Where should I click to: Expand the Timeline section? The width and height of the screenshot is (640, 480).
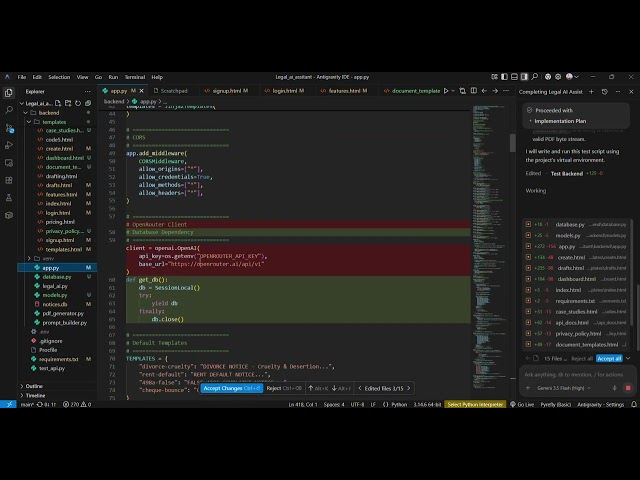pos(36,396)
